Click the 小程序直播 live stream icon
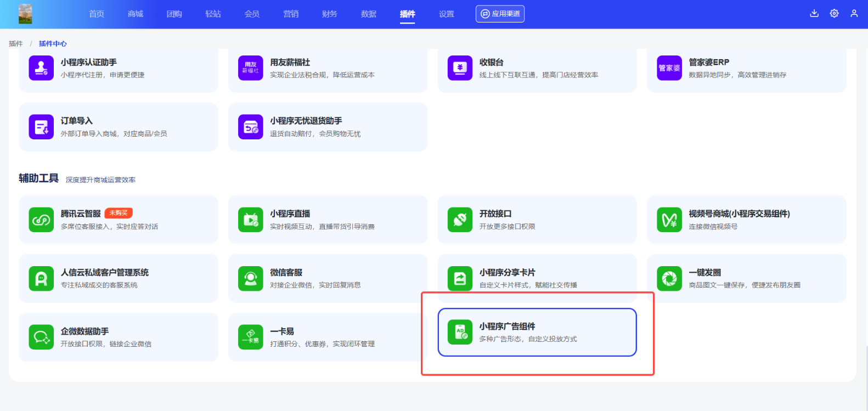The width and height of the screenshot is (868, 411). point(251,219)
